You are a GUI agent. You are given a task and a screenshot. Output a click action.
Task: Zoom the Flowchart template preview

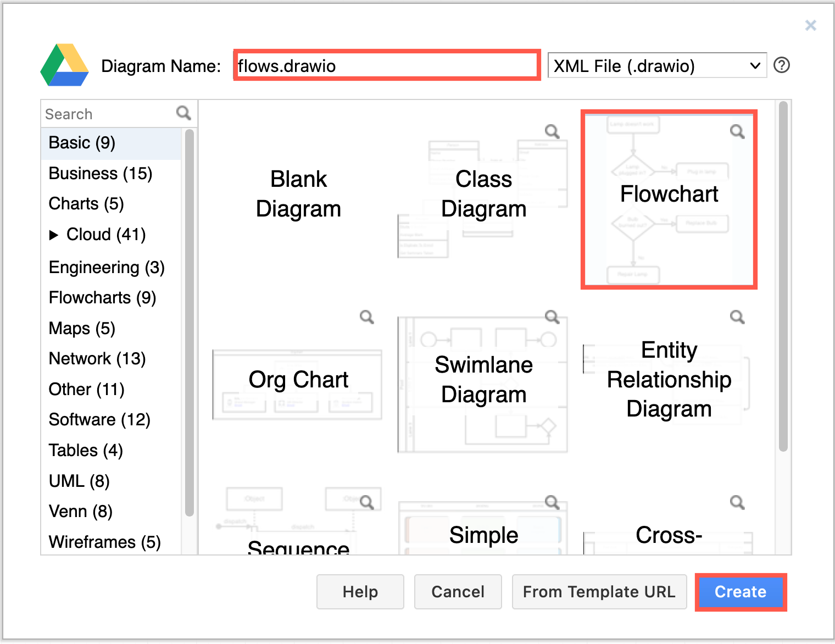point(737,131)
